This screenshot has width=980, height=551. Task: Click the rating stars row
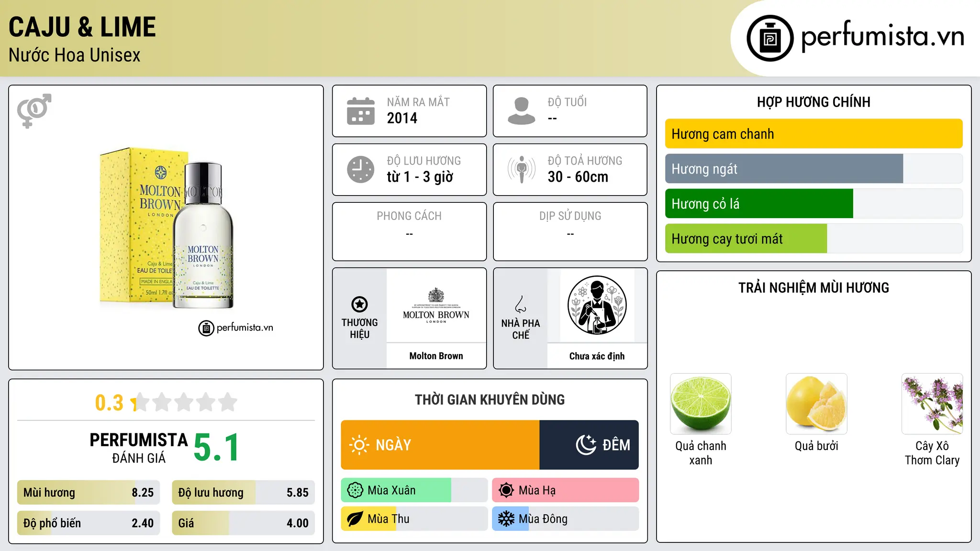(184, 402)
